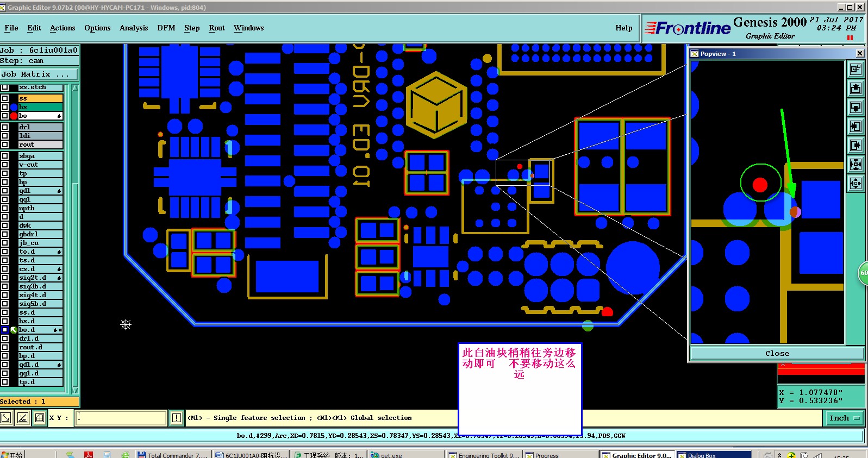Open Engineering Toolkit taskbar item
Screen dimensions: 868x458
click(x=484, y=454)
